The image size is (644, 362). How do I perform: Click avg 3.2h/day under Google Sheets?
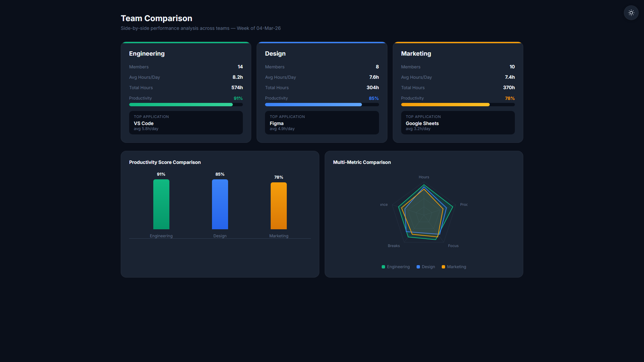[418, 129]
